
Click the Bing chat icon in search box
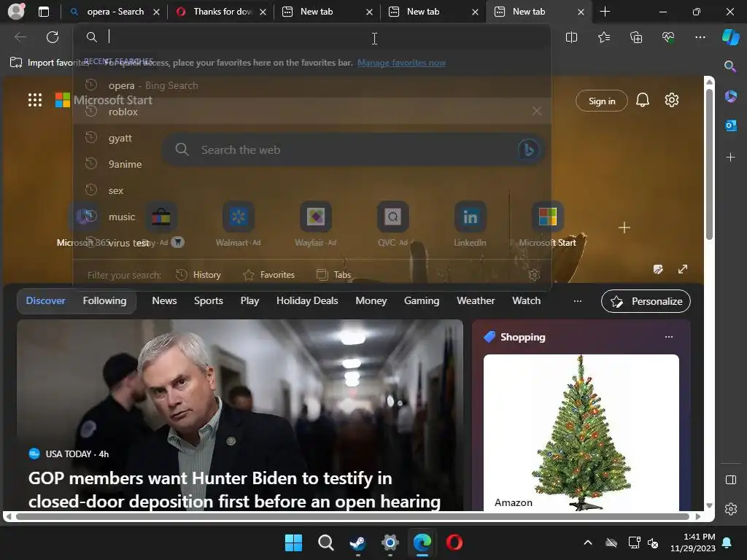pyautogui.click(x=528, y=149)
